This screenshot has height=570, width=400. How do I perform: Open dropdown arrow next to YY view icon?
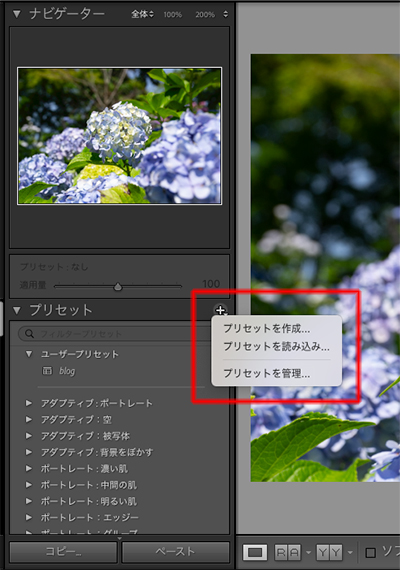click(350, 553)
